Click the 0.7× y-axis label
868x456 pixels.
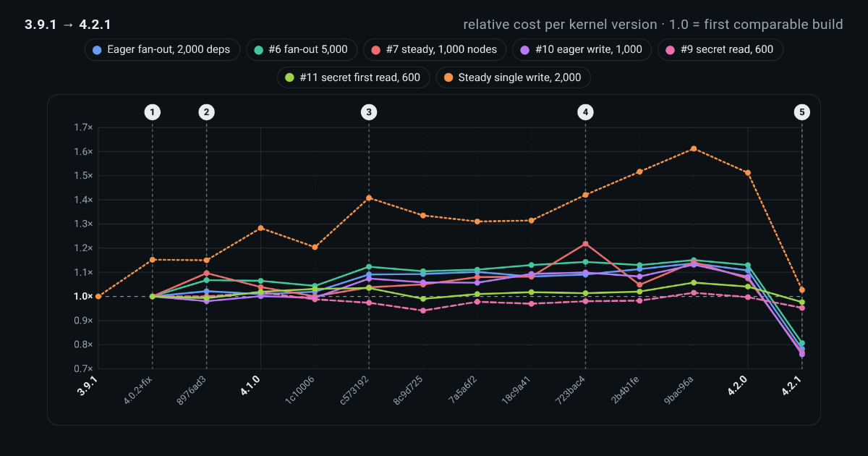(83, 368)
